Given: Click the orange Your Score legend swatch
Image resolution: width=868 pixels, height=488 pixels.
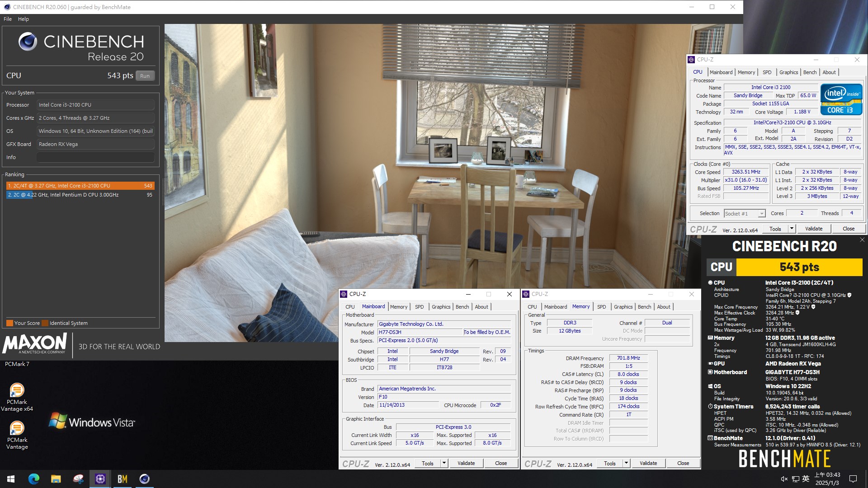Looking at the screenshot, I should tap(9, 323).
